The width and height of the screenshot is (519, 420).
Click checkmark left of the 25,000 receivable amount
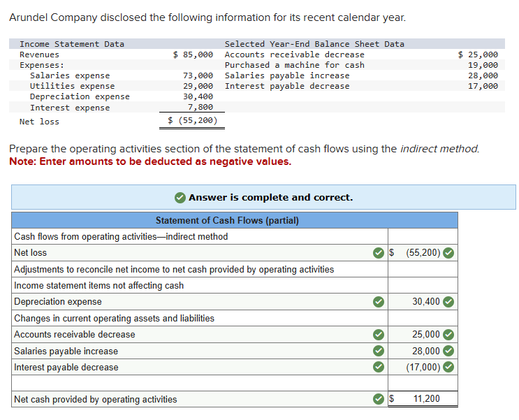(x=378, y=335)
